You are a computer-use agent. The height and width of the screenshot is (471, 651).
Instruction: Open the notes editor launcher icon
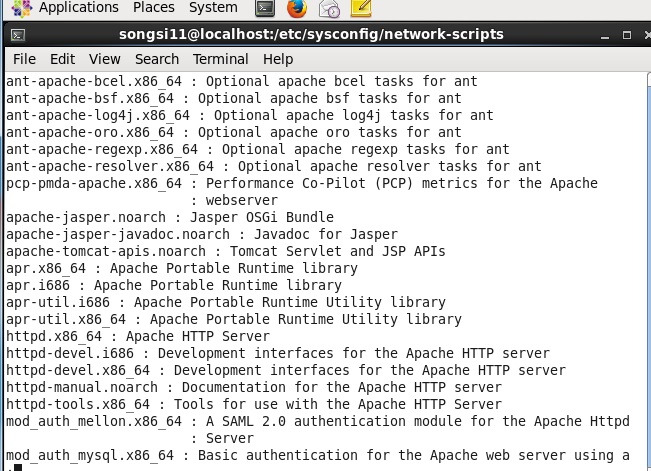361,8
